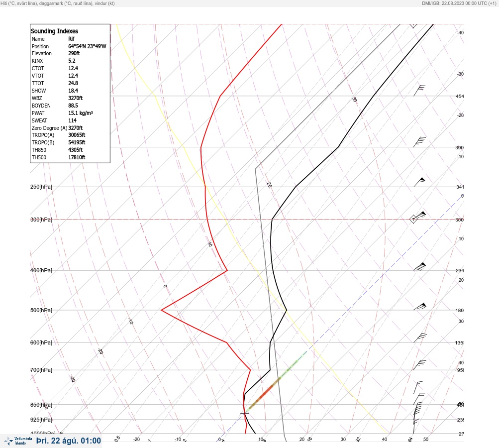Click the header text 'Hiti (°C, svört lína)...'
The width and height of the screenshot is (499, 448).
[x=58, y=3]
